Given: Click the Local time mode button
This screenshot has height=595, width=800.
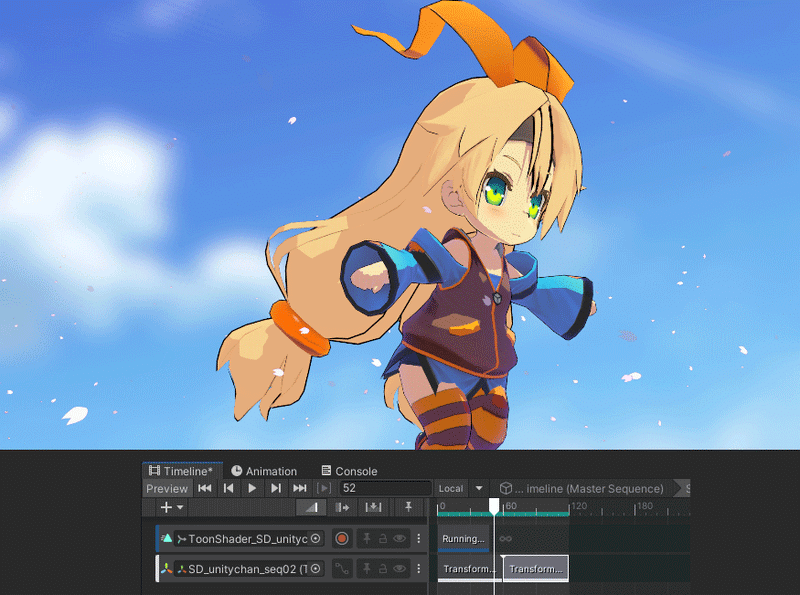Looking at the screenshot, I should (x=451, y=488).
